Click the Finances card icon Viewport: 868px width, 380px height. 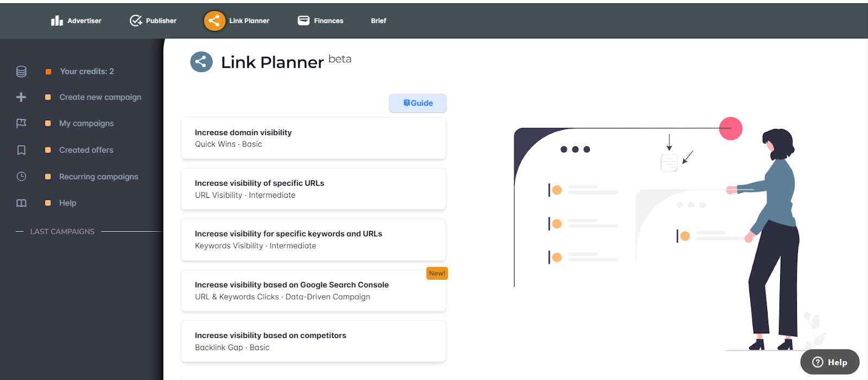[303, 21]
